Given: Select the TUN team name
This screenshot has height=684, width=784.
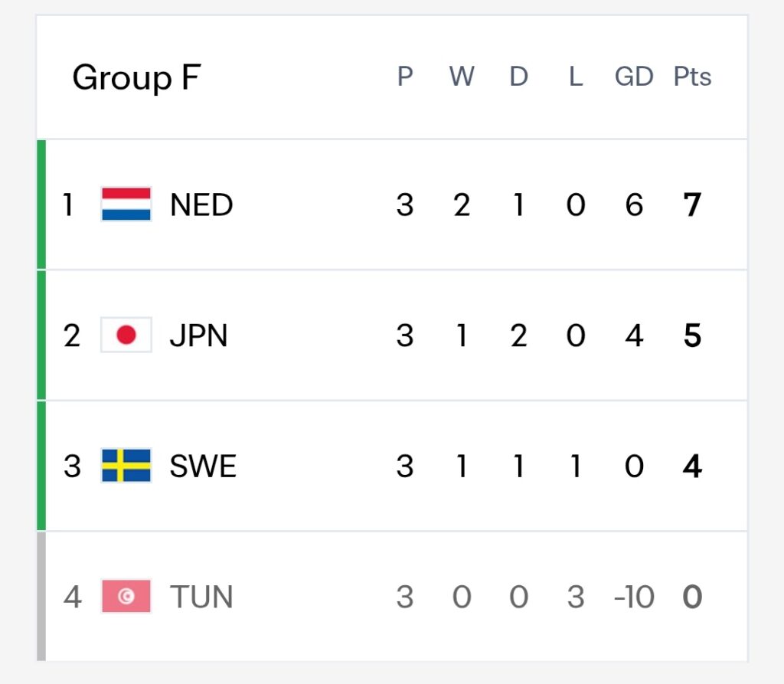Looking at the screenshot, I should click(x=201, y=597).
